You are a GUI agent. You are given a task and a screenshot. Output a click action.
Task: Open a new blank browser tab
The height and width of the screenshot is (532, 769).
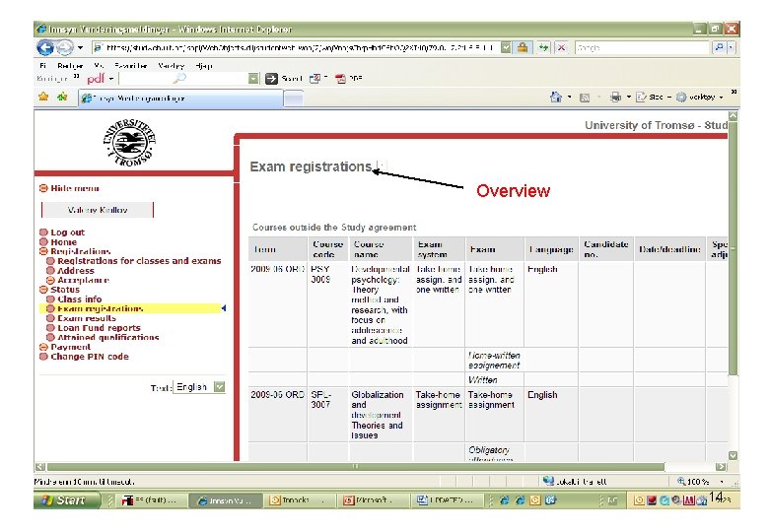[293, 99]
